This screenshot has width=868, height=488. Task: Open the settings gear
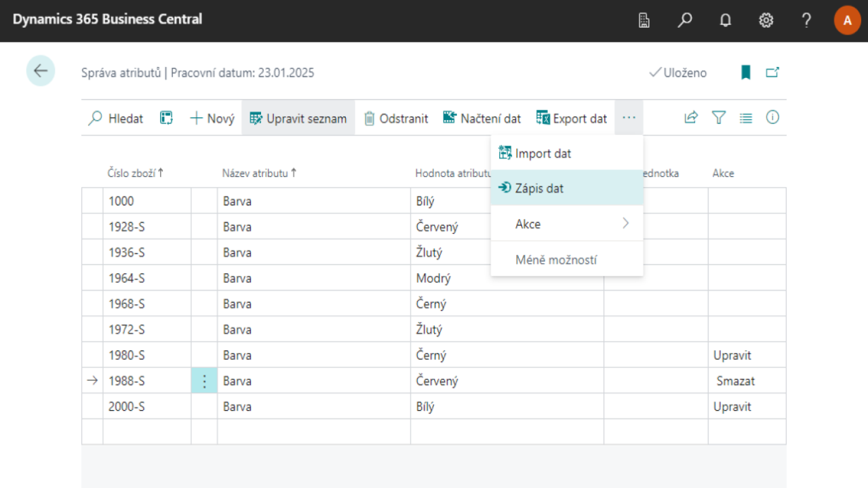point(766,20)
